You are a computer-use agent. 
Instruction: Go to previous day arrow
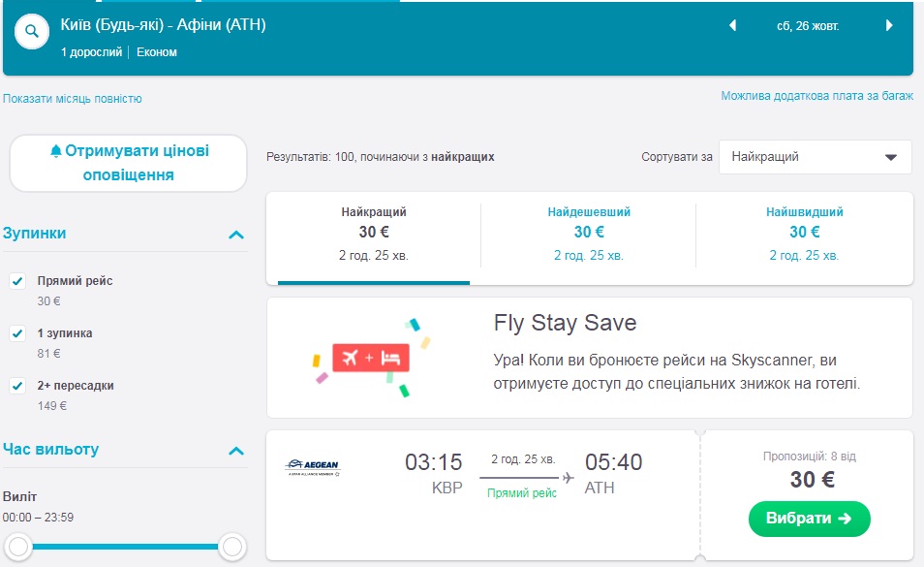(733, 26)
